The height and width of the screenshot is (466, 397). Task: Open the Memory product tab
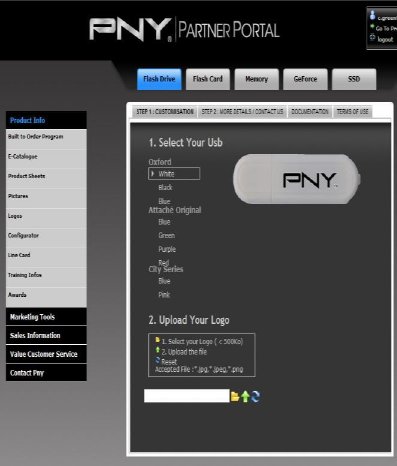tap(256, 79)
